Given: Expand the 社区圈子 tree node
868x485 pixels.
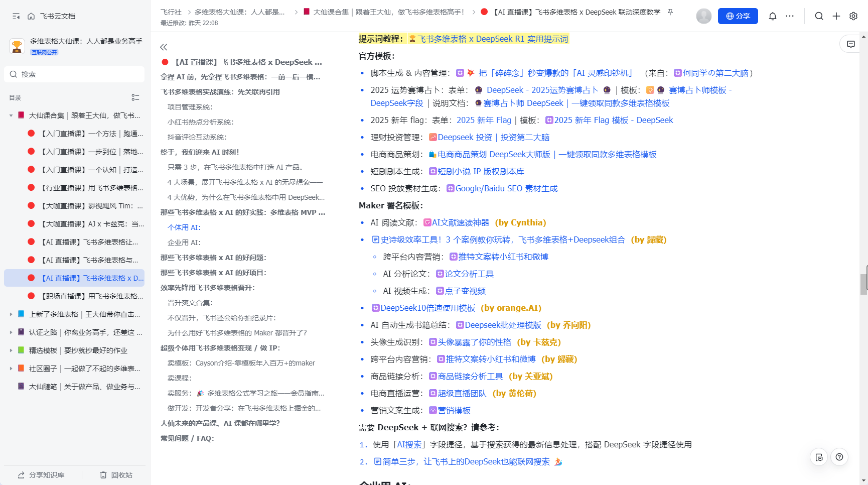Looking at the screenshot, I should pyautogui.click(x=11, y=369).
